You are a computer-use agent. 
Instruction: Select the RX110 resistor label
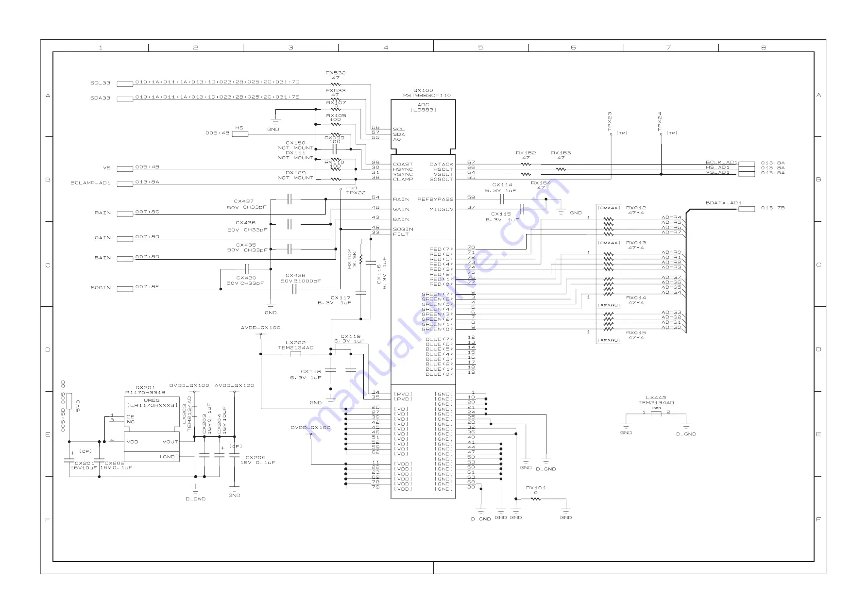pyautogui.click(x=335, y=162)
